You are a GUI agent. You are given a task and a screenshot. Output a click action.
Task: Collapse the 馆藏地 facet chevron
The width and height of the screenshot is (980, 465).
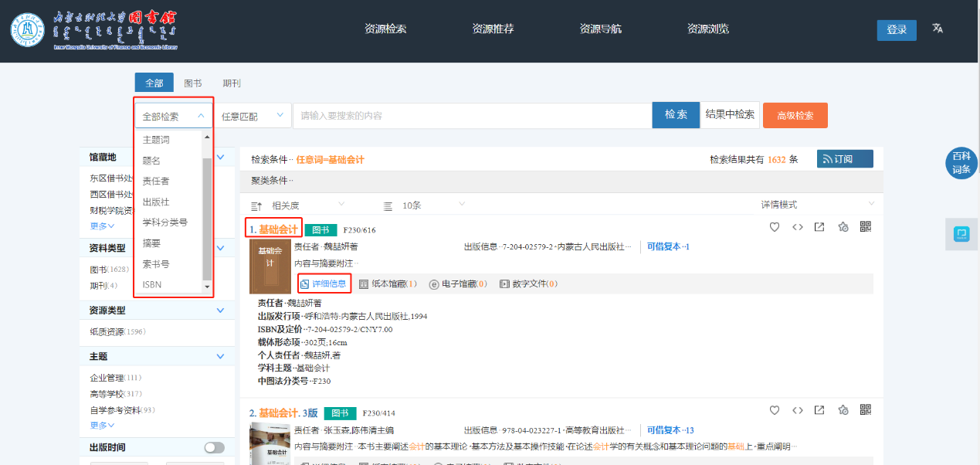tap(220, 157)
